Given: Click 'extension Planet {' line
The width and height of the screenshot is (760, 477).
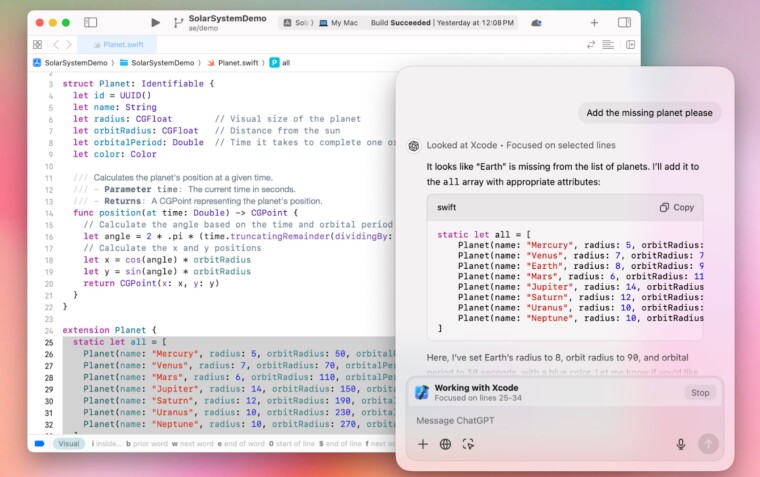Looking at the screenshot, I should click(x=110, y=330).
